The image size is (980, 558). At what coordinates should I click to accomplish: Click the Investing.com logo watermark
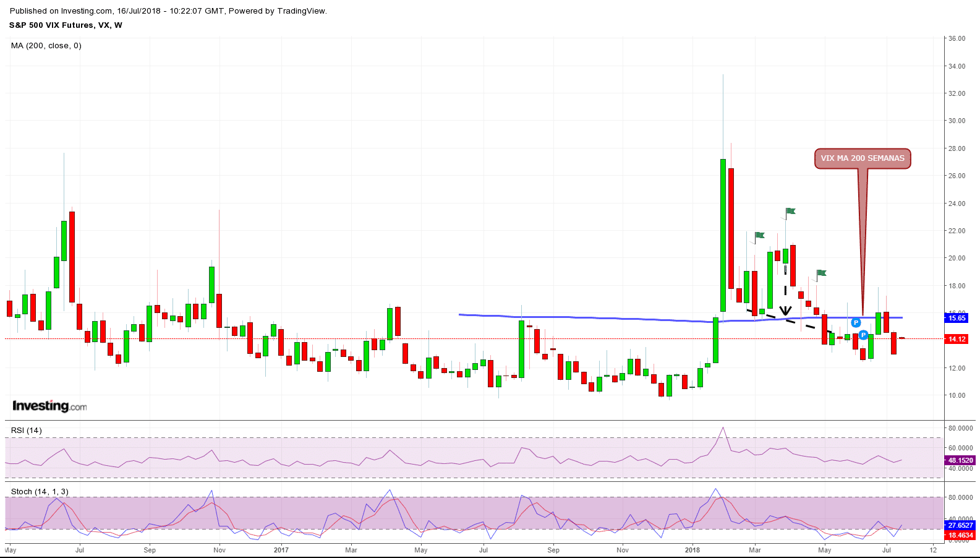coord(49,406)
